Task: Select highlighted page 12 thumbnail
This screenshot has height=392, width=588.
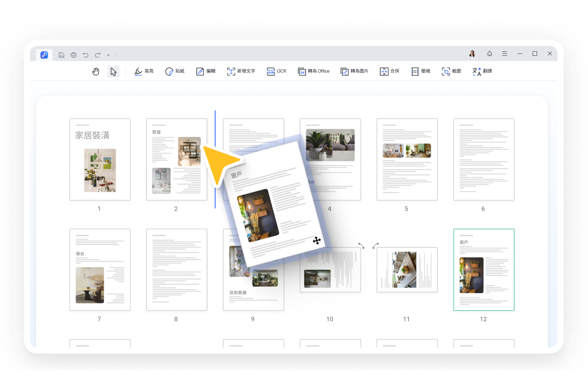Action: point(484,269)
